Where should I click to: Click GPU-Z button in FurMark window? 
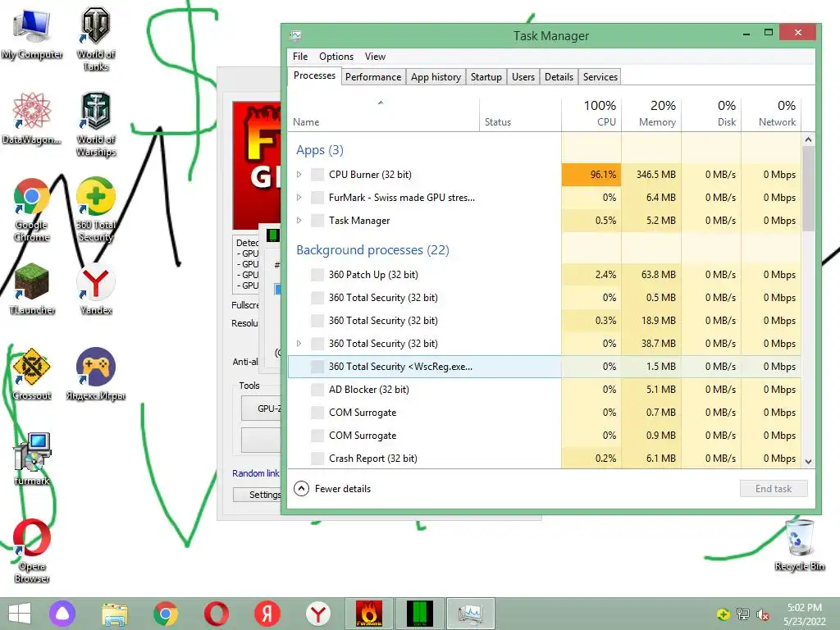262,409
